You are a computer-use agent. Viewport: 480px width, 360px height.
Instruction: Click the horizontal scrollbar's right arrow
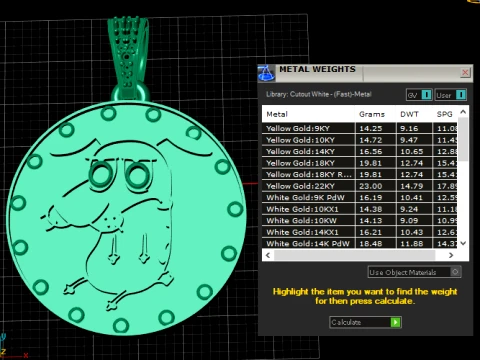tap(451, 255)
